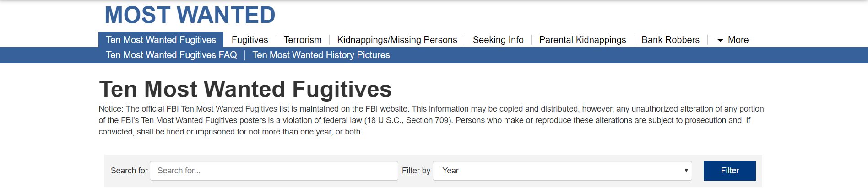Go to the Terrorism section
Image resolution: width=868 pixels, height=188 pixels.
tap(303, 40)
